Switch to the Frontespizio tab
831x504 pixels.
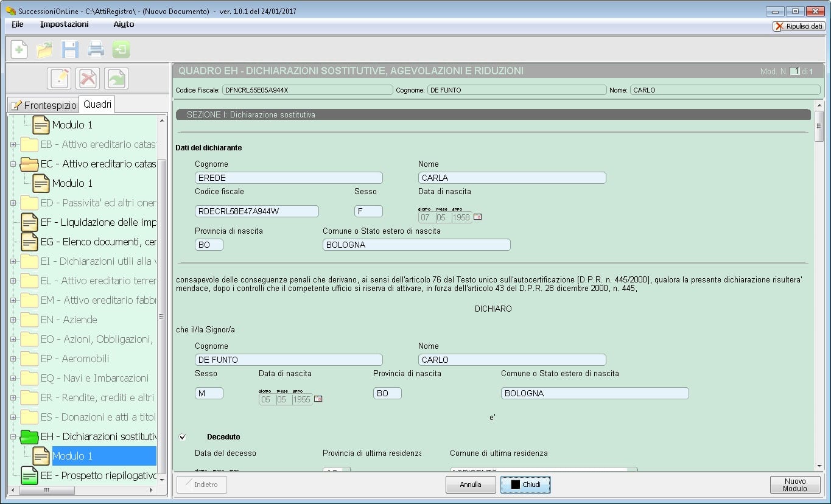coord(44,105)
